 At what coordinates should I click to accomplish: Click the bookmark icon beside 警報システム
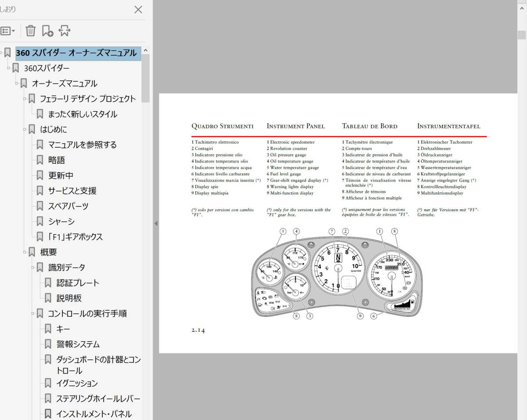[x=48, y=344]
